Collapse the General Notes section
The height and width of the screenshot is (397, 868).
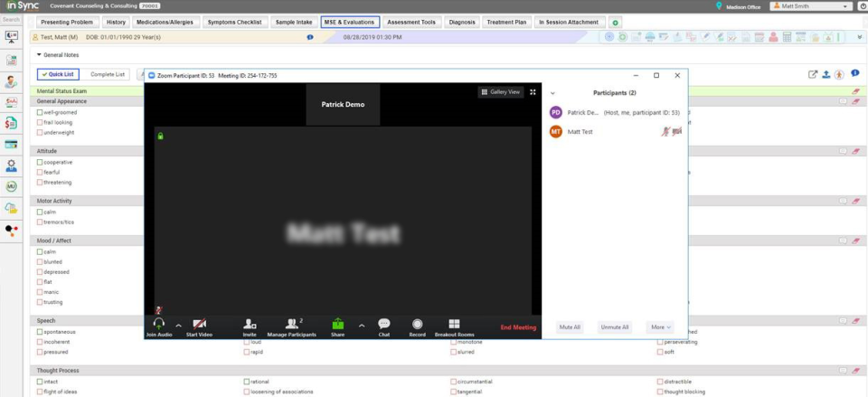39,55
